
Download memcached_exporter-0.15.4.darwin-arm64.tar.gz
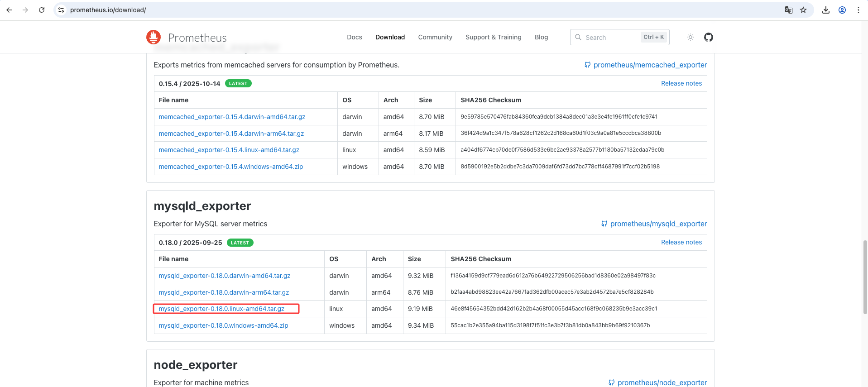(231, 134)
